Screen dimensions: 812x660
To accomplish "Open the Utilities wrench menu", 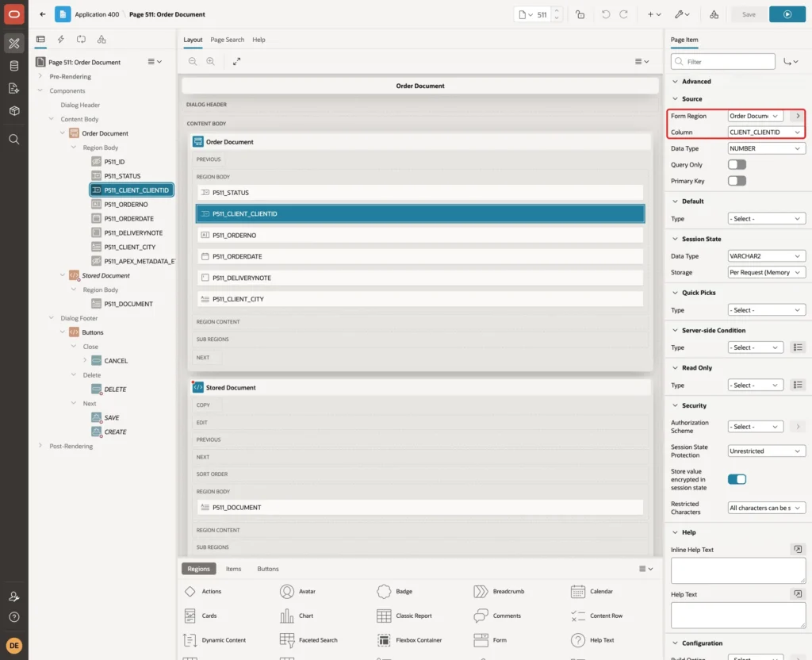I will pos(681,14).
